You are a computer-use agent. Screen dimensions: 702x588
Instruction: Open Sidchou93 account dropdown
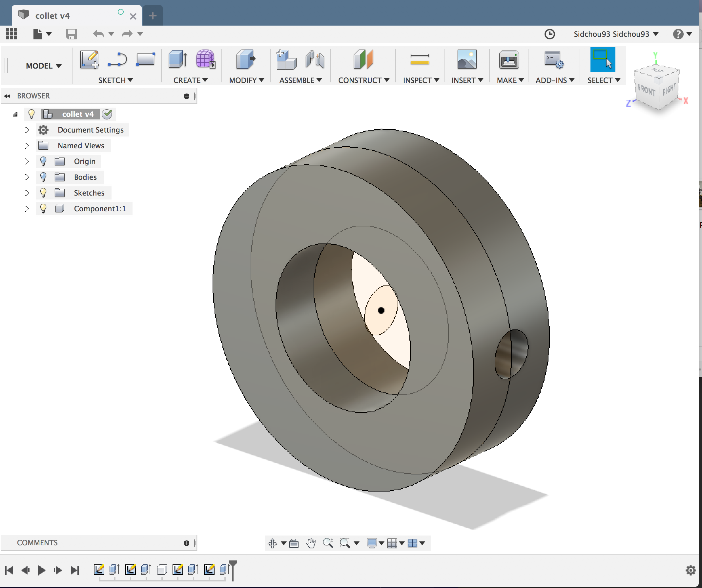tap(616, 34)
